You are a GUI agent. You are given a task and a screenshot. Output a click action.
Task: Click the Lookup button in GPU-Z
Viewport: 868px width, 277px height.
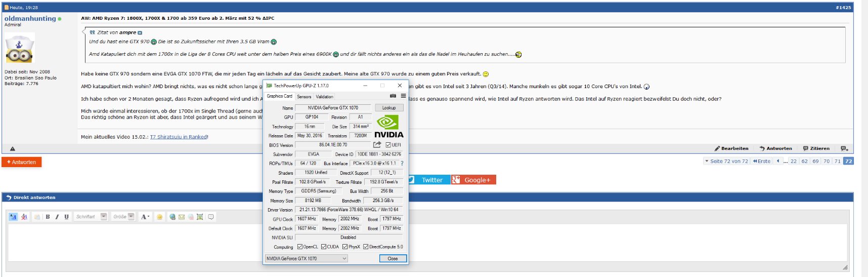[x=389, y=108]
